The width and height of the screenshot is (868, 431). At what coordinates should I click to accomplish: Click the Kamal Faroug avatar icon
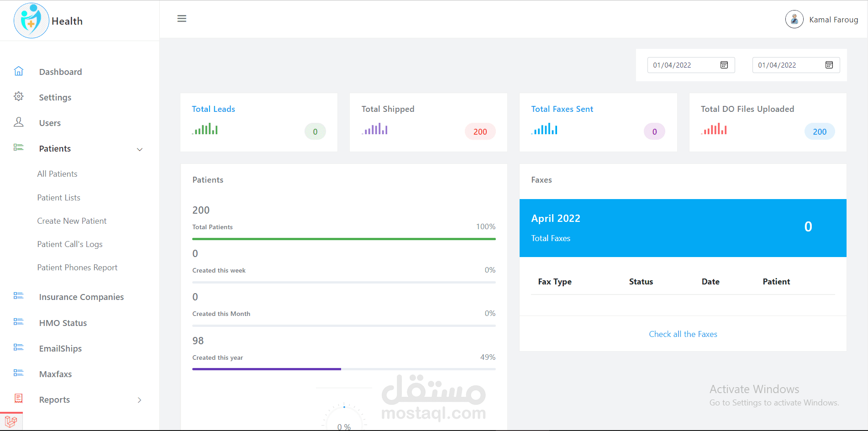(x=794, y=20)
